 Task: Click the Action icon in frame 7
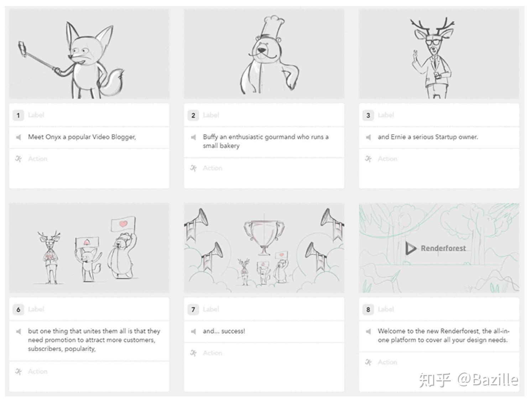pos(193,353)
